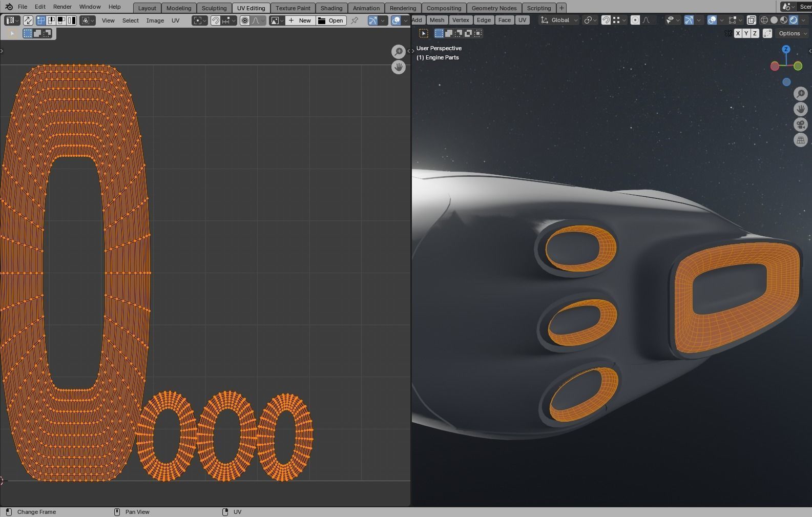Click the 3D viewport pan hand gizmo
The height and width of the screenshot is (517, 812).
800,109
